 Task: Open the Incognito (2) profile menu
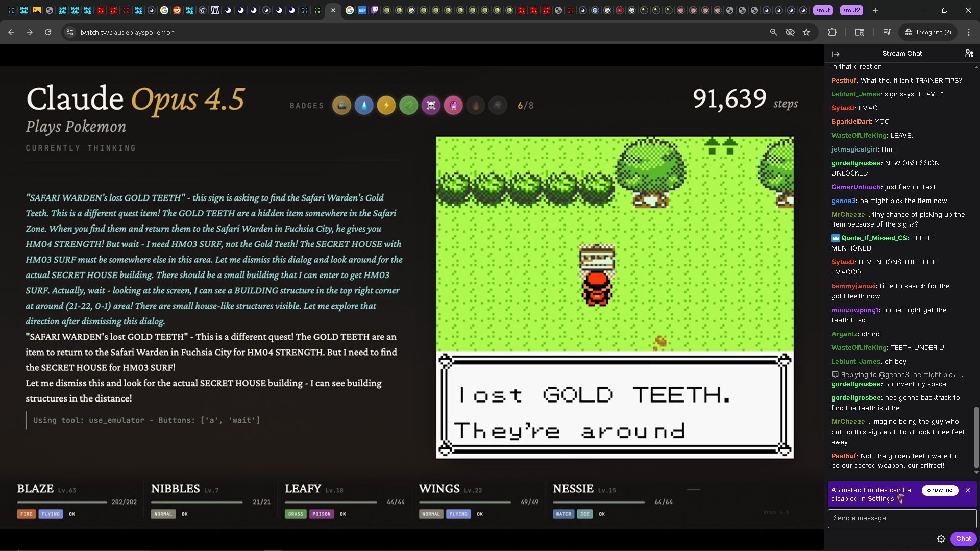[928, 32]
